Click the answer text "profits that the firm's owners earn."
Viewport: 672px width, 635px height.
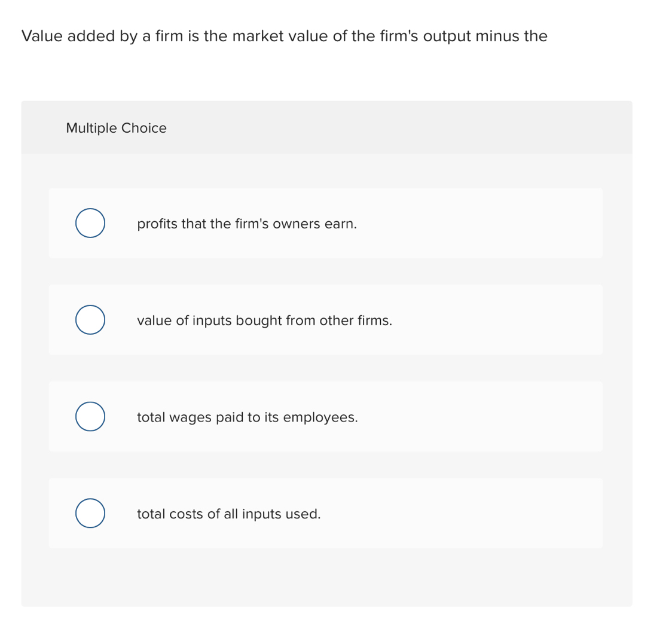pyautogui.click(x=246, y=224)
